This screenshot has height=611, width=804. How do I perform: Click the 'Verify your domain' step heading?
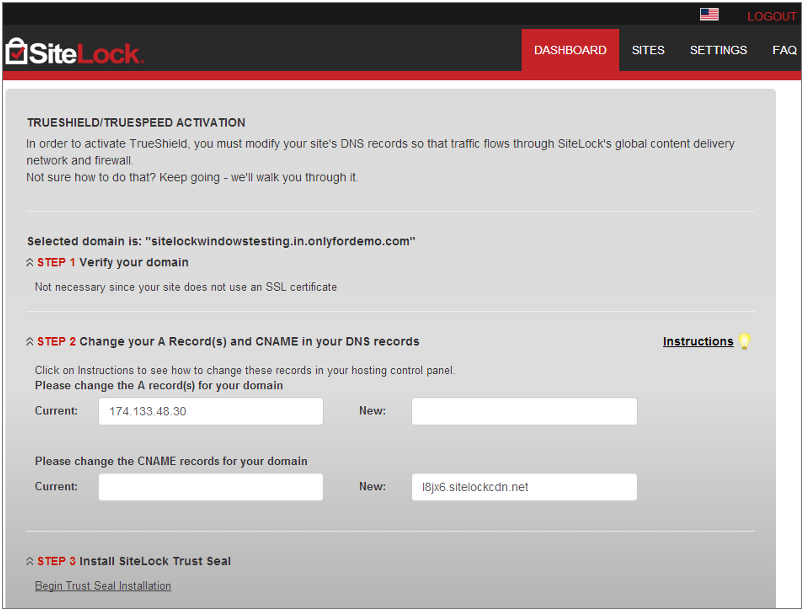coord(133,263)
